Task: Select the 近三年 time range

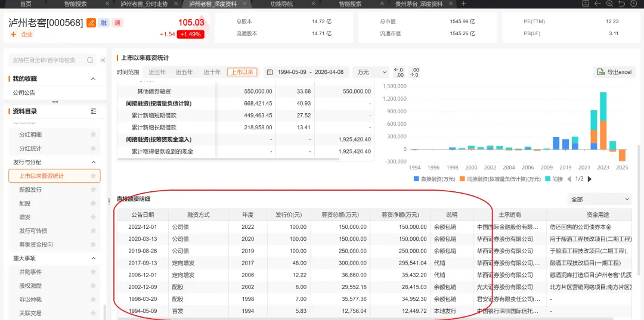Action: (x=157, y=72)
